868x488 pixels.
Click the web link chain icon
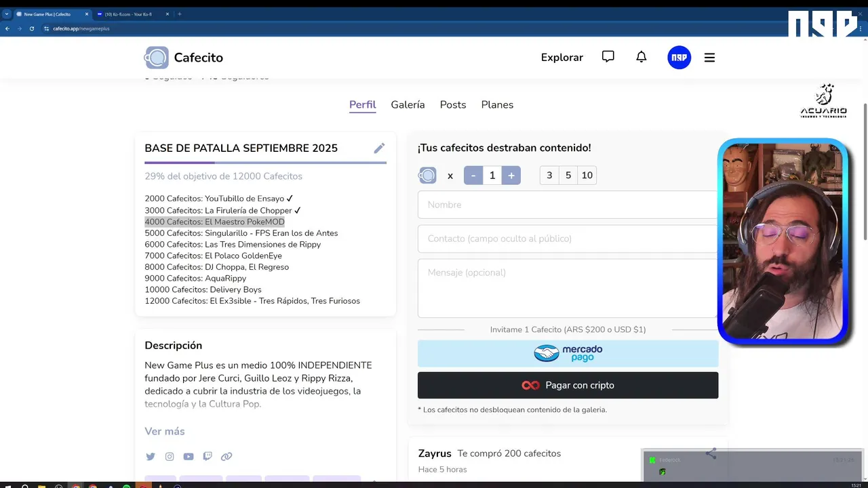tap(226, 457)
